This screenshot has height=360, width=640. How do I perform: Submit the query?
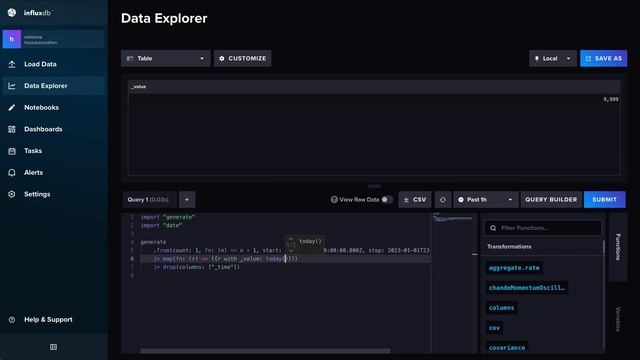604,200
